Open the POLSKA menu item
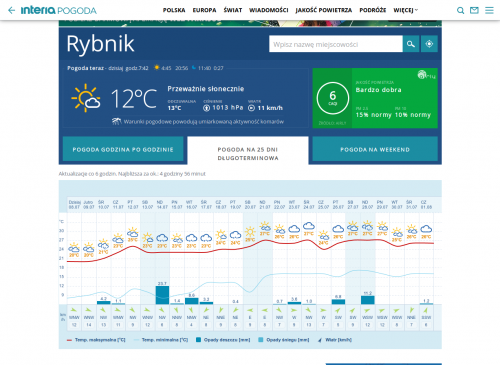500x365 pixels. [174, 10]
